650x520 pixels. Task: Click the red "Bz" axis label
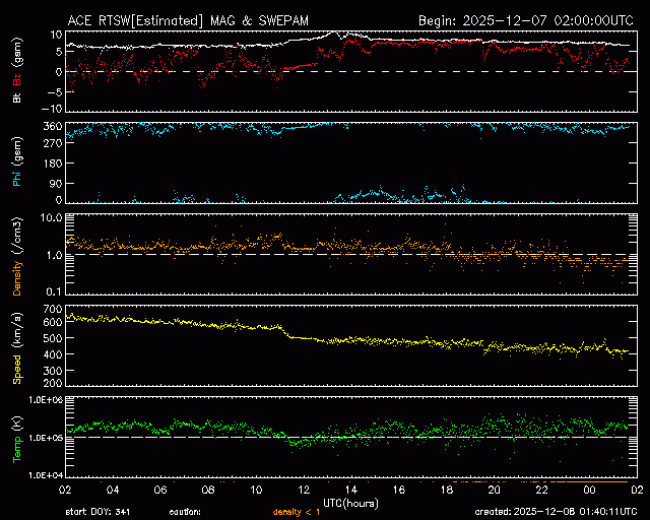point(17,80)
